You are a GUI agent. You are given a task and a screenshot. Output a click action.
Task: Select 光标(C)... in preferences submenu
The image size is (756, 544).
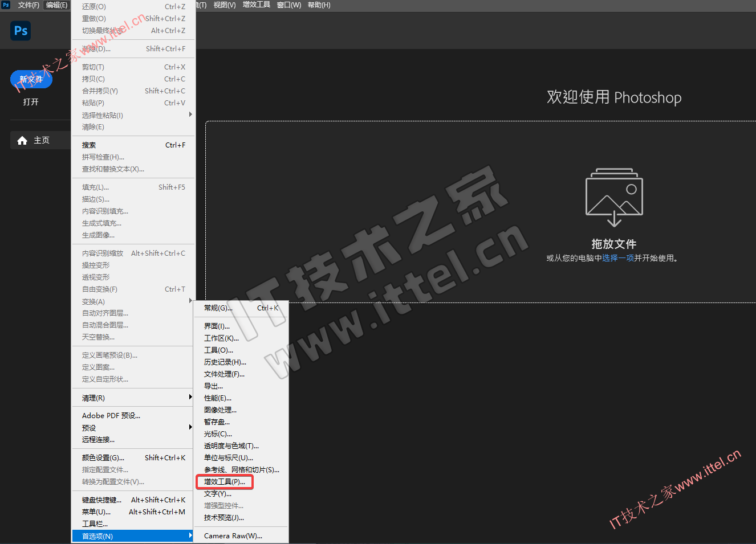(x=241, y=434)
